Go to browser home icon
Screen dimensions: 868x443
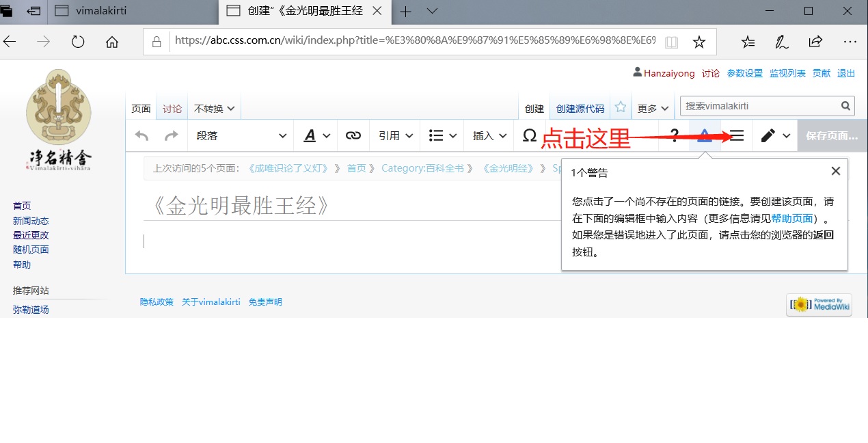pos(112,42)
